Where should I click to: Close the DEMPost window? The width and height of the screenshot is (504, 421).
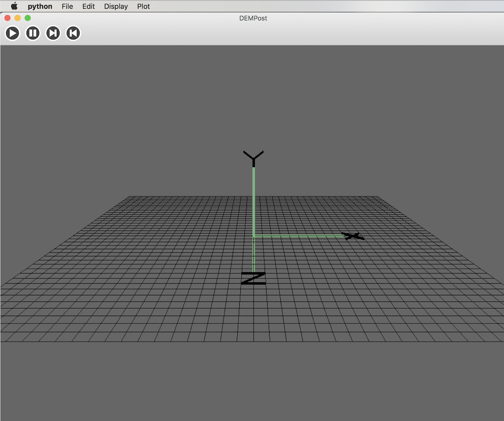click(7, 18)
